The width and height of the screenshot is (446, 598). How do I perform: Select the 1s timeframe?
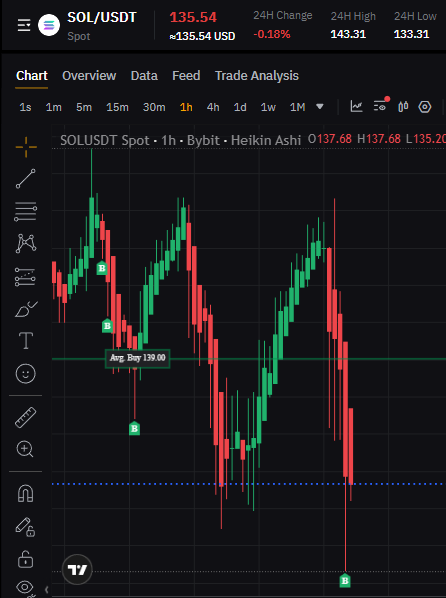click(x=25, y=107)
